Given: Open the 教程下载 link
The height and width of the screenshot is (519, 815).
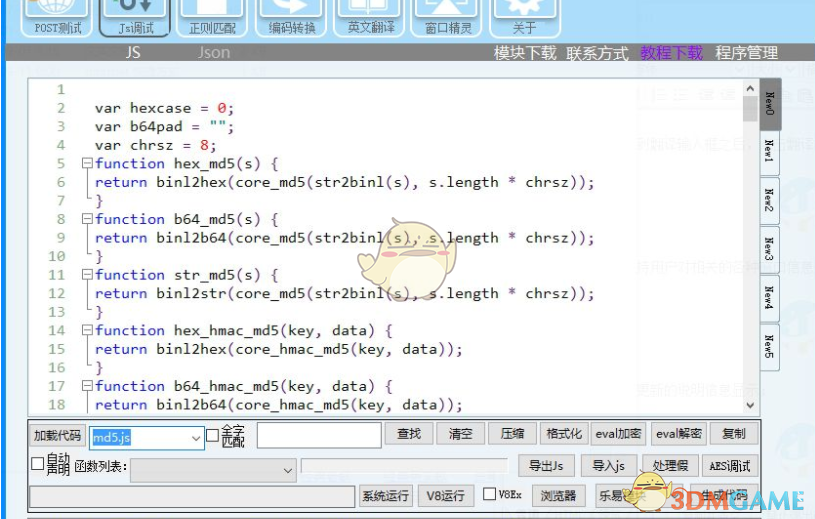Looking at the screenshot, I should (x=671, y=53).
